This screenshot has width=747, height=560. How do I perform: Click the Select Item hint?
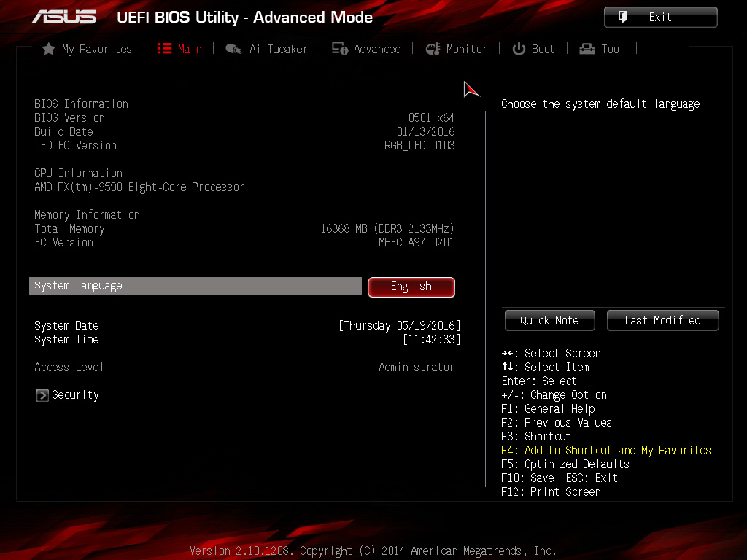546,367
